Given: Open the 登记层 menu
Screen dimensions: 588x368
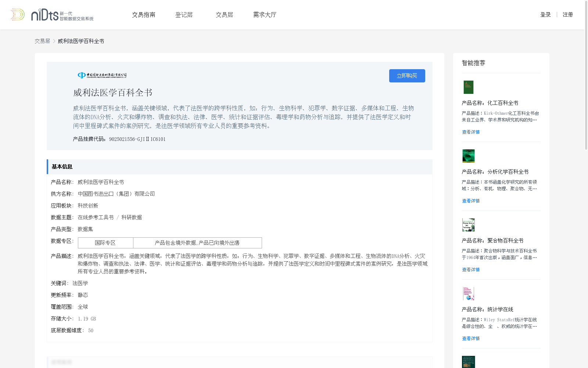Looking at the screenshot, I should [x=184, y=15].
